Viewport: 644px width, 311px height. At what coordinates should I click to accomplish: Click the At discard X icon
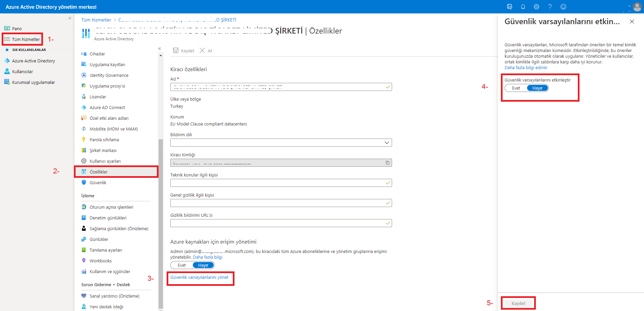(202, 50)
